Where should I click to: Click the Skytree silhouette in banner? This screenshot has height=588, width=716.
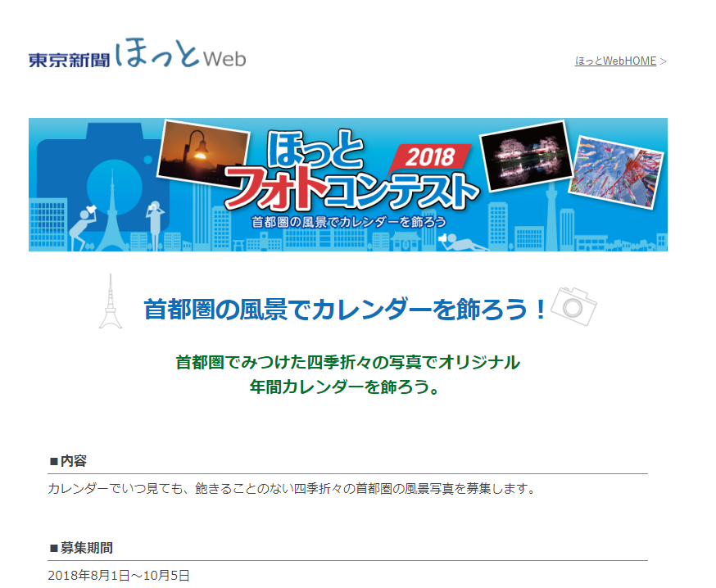click(551, 215)
